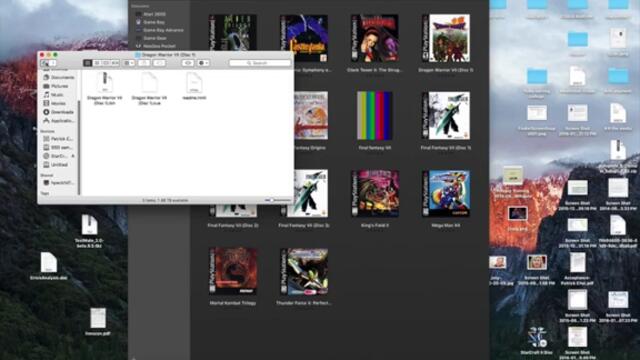
Task: Open the Finder arrange-by dropdown
Action: pos(129,63)
